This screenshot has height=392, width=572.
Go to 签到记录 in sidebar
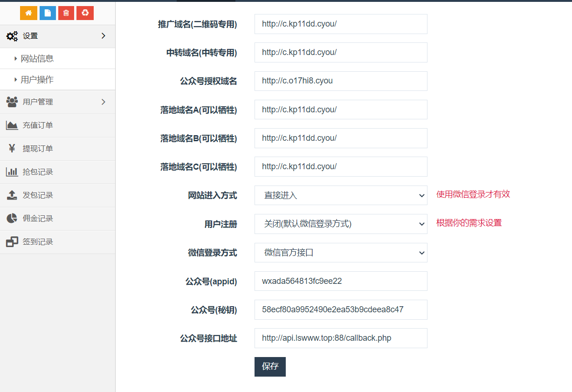coord(58,242)
